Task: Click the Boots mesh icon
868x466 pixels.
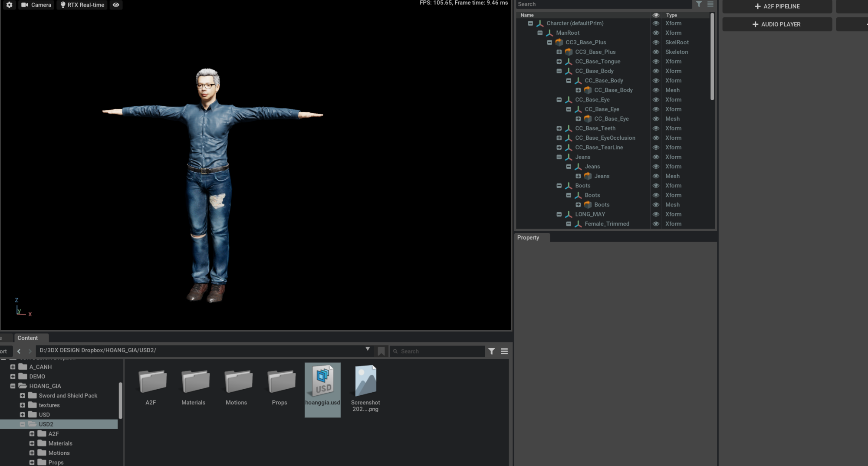Action: pos(588,205)
